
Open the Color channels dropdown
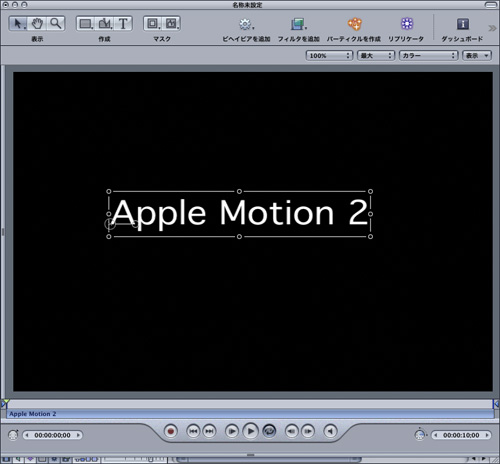[429, 56]
